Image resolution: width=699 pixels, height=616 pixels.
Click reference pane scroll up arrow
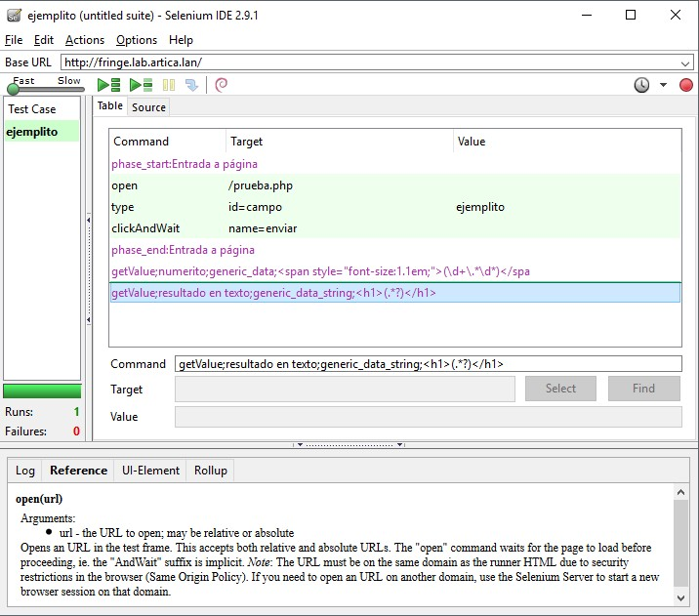coord(680,492)
